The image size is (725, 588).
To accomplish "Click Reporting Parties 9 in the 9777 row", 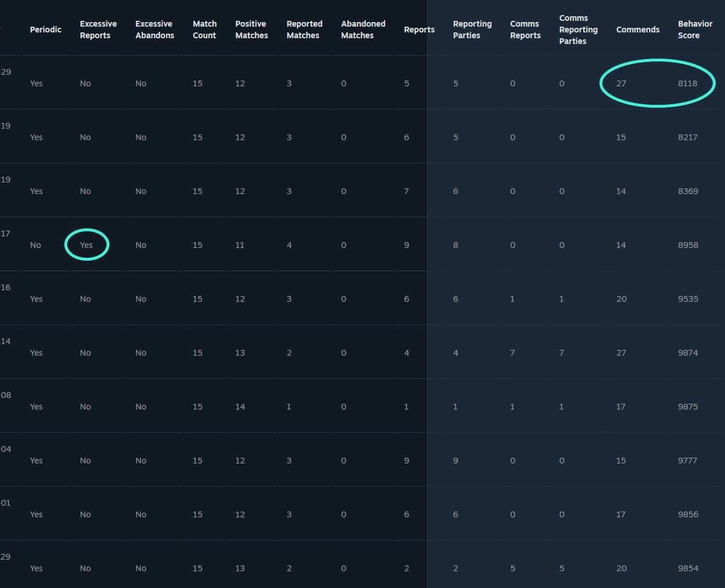I will coord(456,461).
